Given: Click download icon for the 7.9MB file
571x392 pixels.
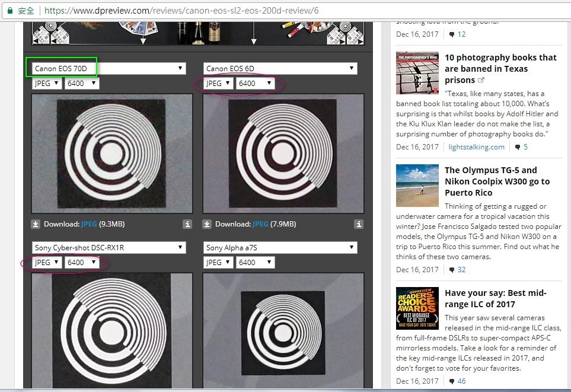Looking at the screenshot, I should click(x=207, y=224).
